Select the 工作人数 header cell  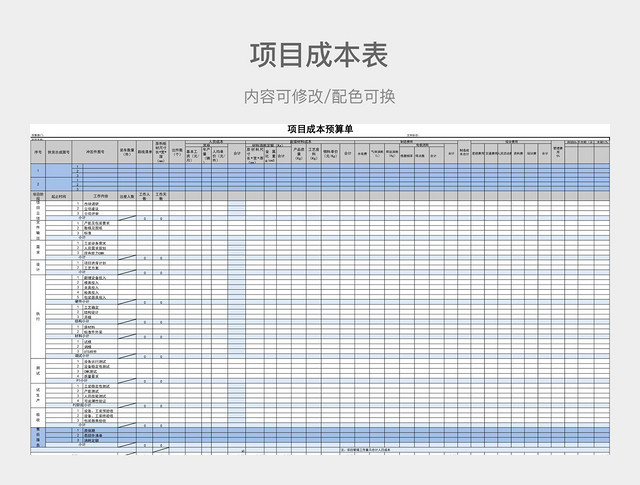pyautogui.click(x=144, y=196)
